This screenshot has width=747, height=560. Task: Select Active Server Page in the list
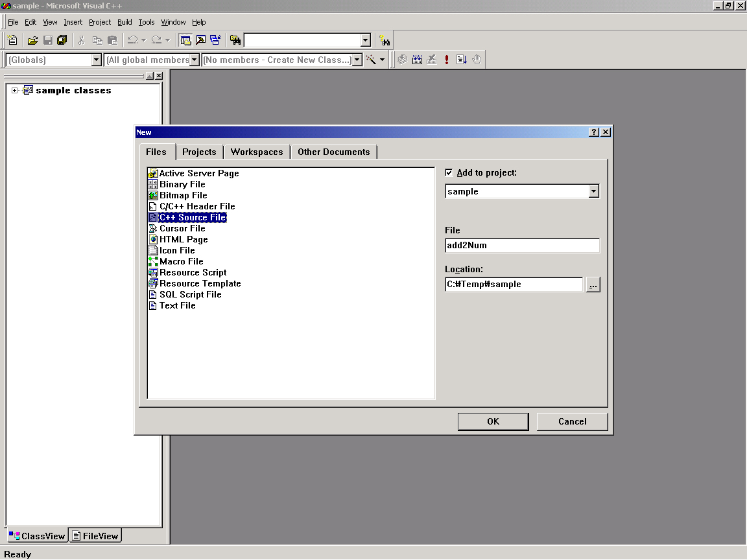tap(194, 173)
